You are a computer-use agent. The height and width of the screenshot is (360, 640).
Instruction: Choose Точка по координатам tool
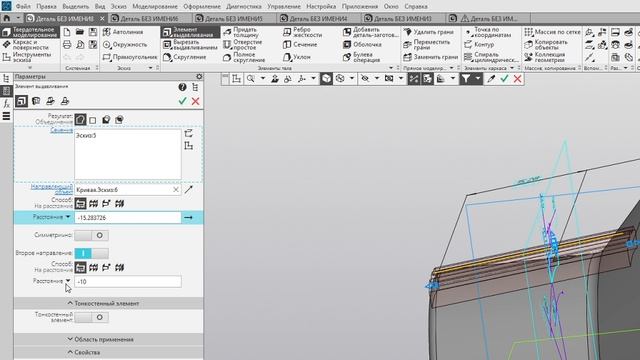pos(488,32)
